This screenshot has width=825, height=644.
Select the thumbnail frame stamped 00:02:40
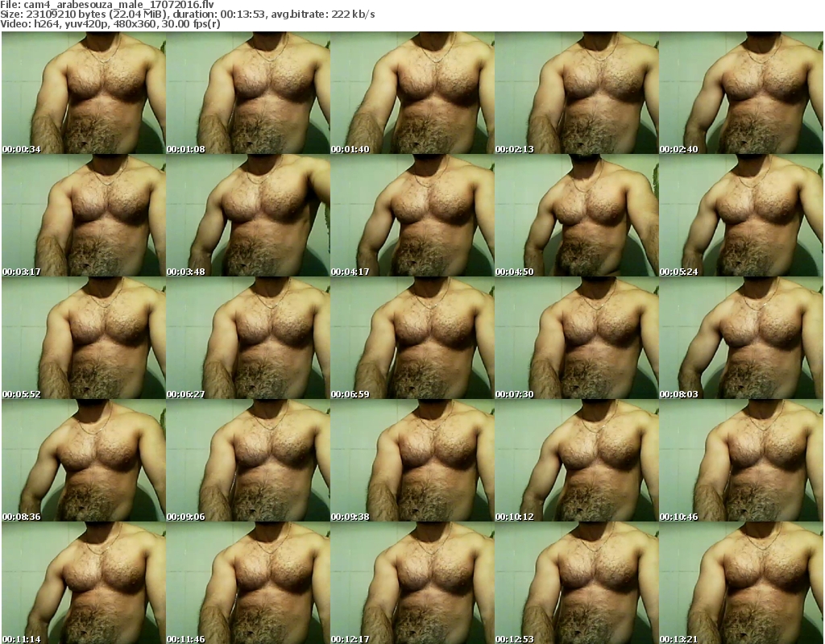[741, 93]
